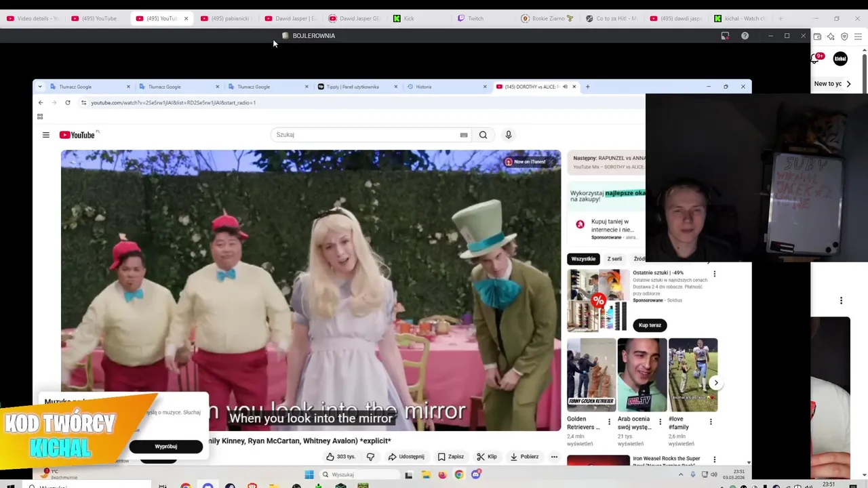This screenshot has height=488, width=868.
Task: Click the Zapisz save button
Action: [x=450, y=457]
